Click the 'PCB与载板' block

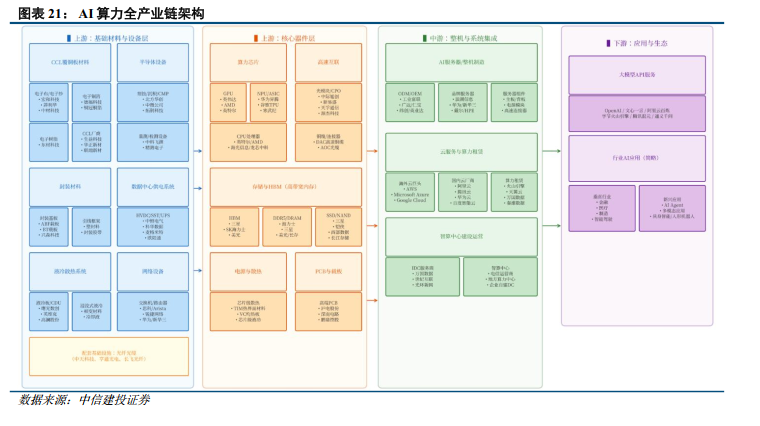click(328, 271)
